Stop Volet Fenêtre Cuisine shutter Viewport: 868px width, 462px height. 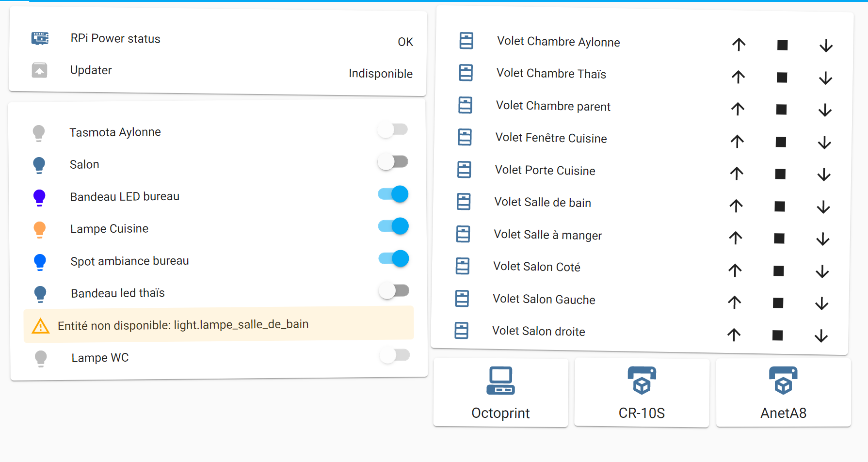tap(781, 142)
